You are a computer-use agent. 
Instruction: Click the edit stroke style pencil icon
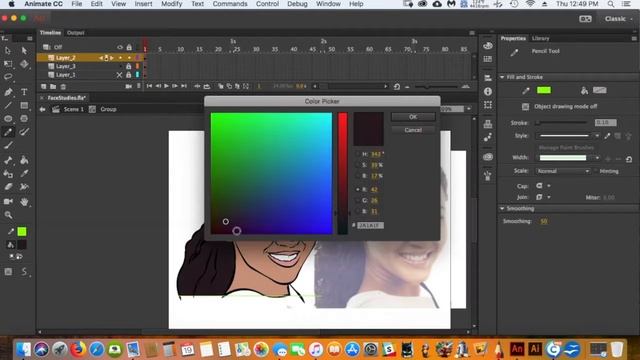coord(607,136)
